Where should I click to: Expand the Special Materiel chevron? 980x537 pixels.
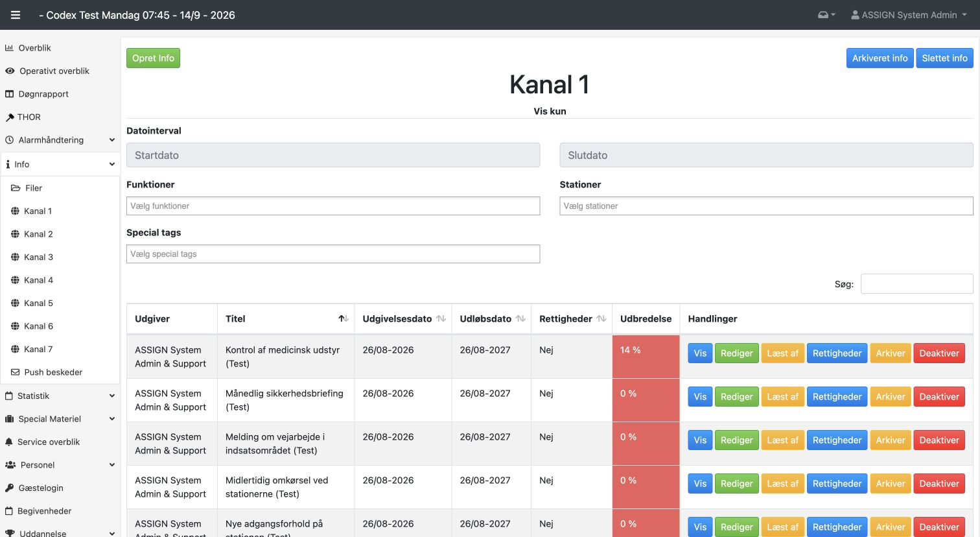coord(111,419)
